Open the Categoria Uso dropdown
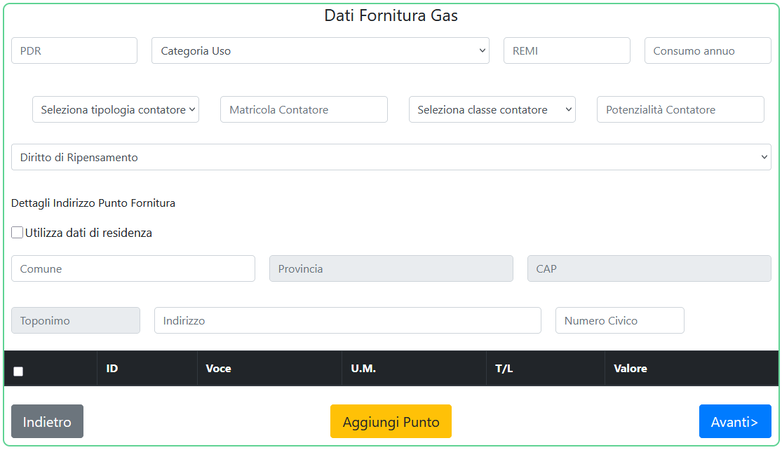Image resolution: width=782 pixels, height=450 pixels. click(320, 50)
